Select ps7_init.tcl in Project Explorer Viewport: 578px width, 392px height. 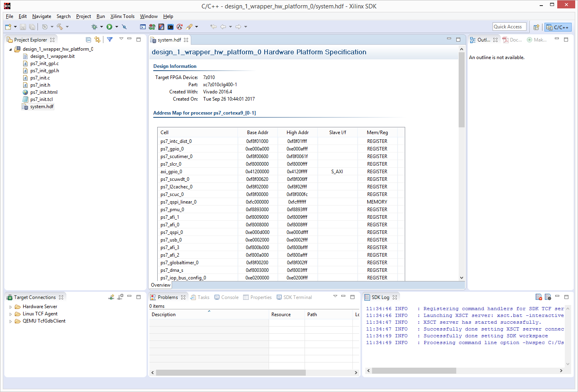[x=42, y=99]
